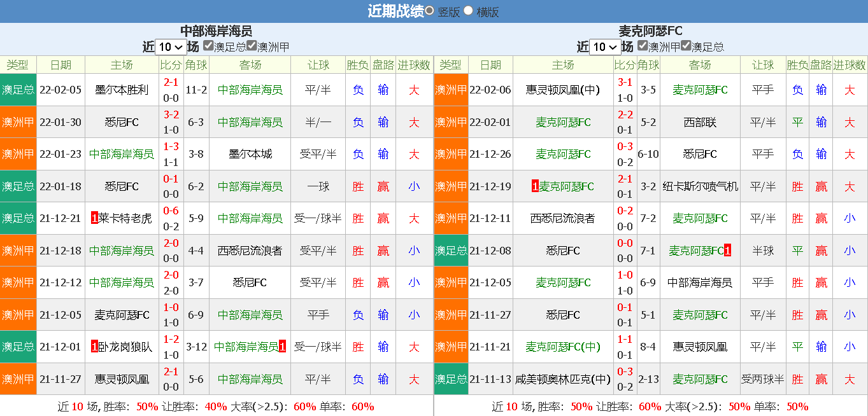The image size is (868, 416).
Task: Click 咸美顿奥林匹克(中) team name
Action: pos(563,379)
